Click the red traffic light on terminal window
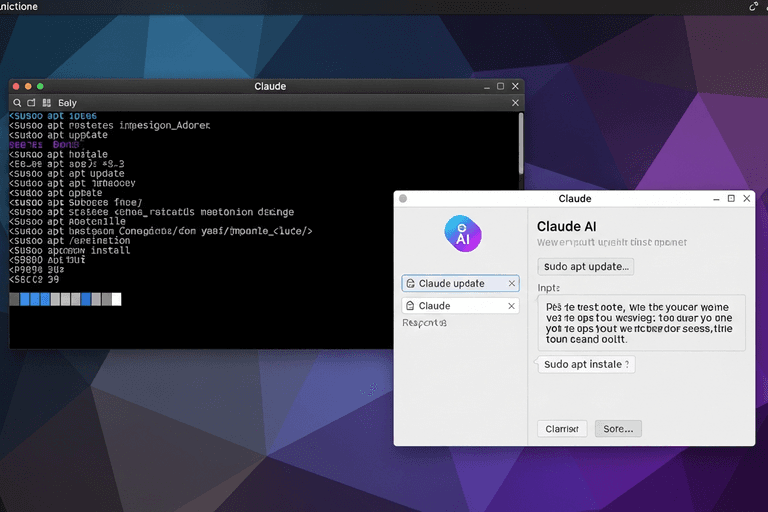Image resolution: width=768 pixels, height=512 pixels. coord(16,86)
